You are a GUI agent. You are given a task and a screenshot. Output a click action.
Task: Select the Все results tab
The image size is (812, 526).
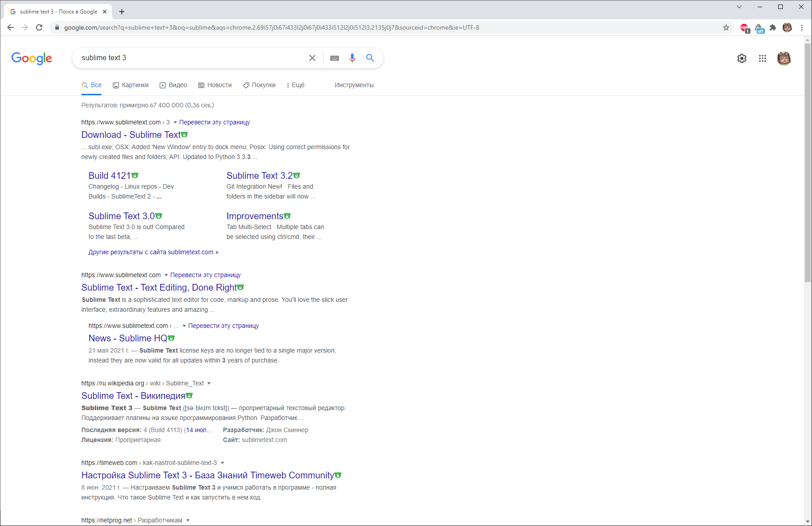pyautogui.click(x=92, y=85)
